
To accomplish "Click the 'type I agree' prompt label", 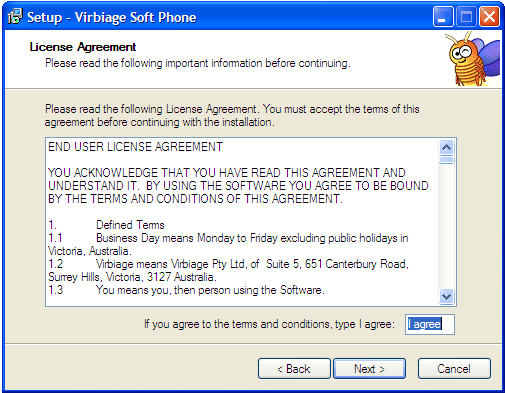I will [269, 324].
